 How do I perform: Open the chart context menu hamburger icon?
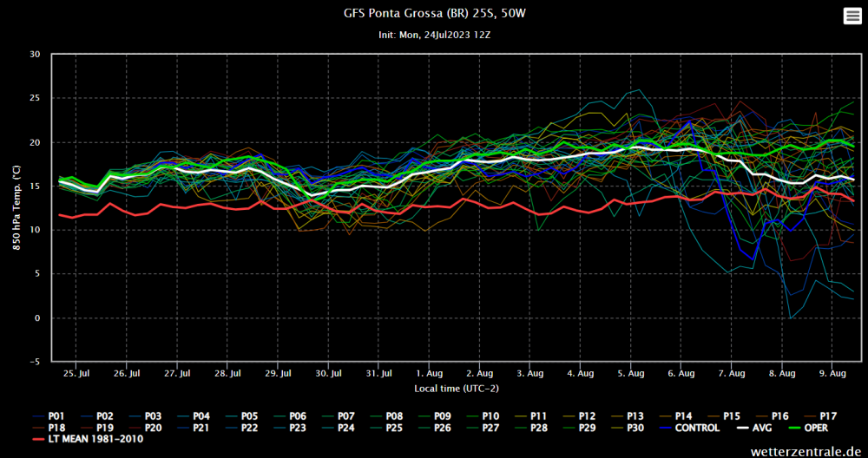(852, 16)
